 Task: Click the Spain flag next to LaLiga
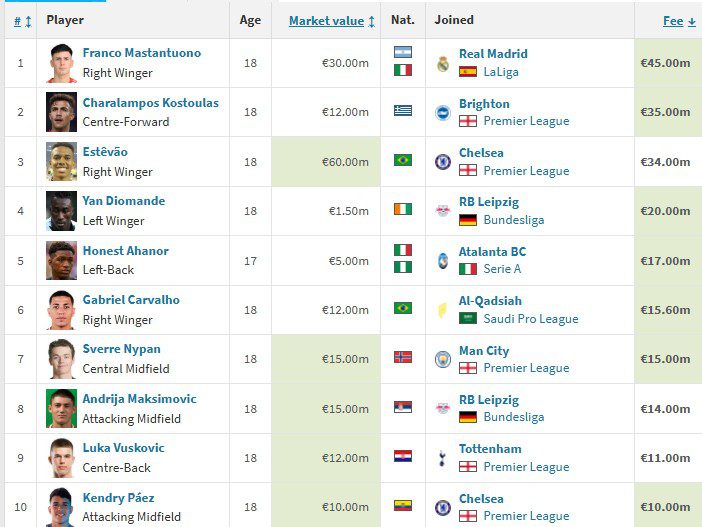467,72
